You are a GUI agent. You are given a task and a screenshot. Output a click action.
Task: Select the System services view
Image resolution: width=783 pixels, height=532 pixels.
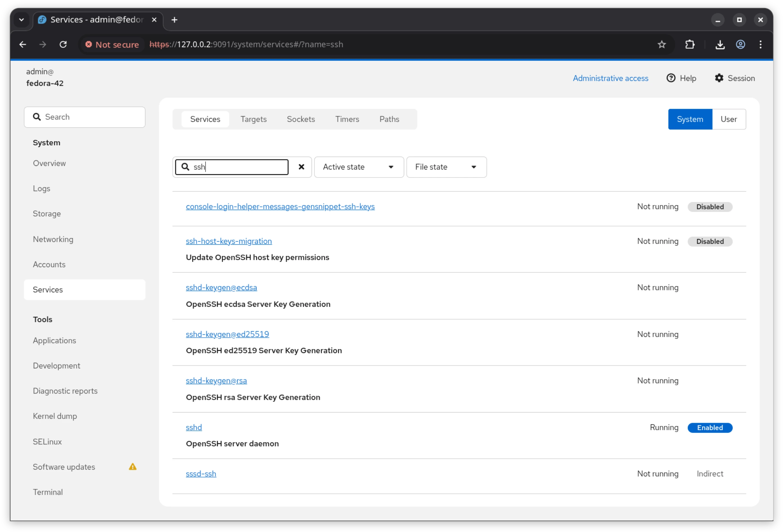tap(690, 119)
